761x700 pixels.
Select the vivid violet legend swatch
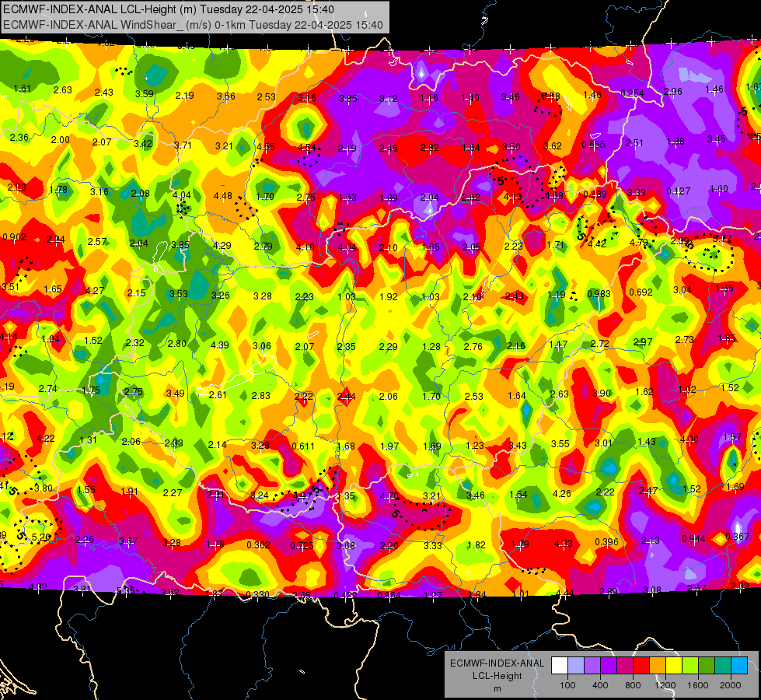pos(609,665)
